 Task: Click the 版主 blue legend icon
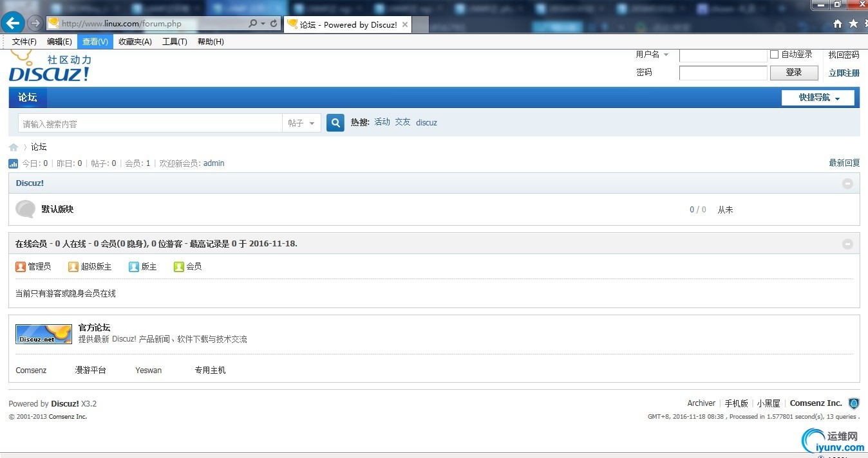(134, 266)
